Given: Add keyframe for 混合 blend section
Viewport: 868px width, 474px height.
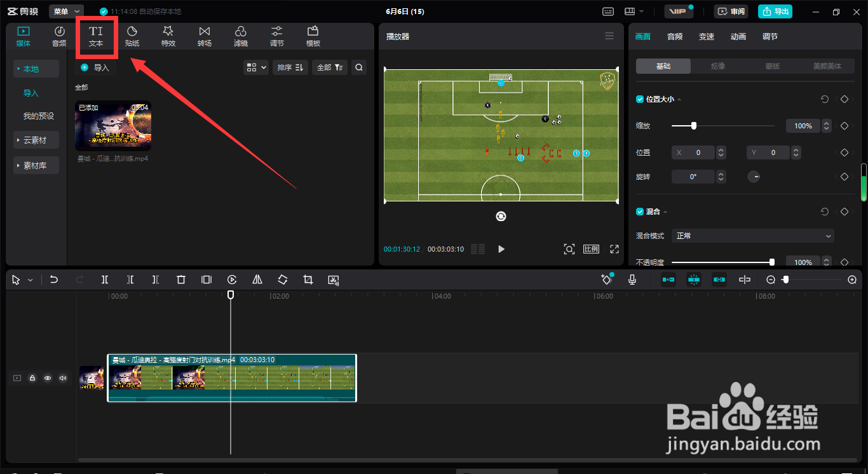Looking at the screenshot, I should 844,212.
